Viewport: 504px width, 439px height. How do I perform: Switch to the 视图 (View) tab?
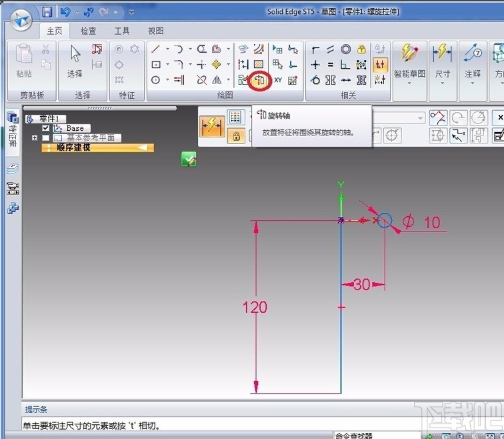(155, 31)
